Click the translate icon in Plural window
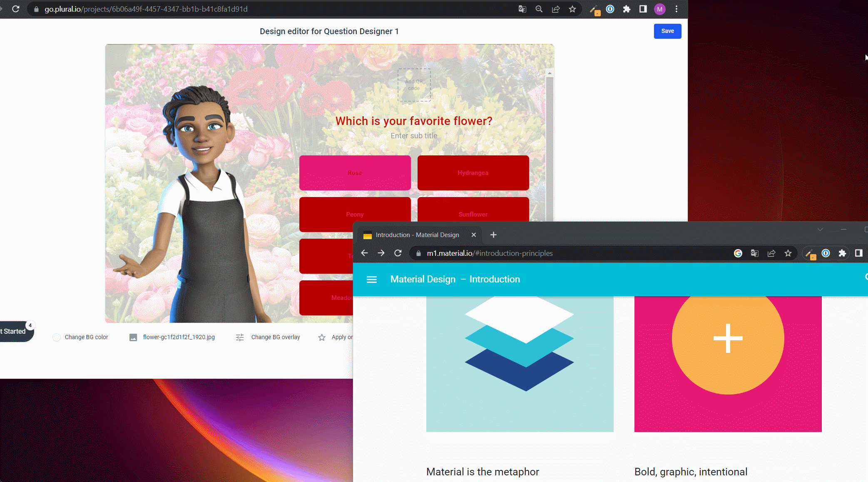 tap(522, 9)
